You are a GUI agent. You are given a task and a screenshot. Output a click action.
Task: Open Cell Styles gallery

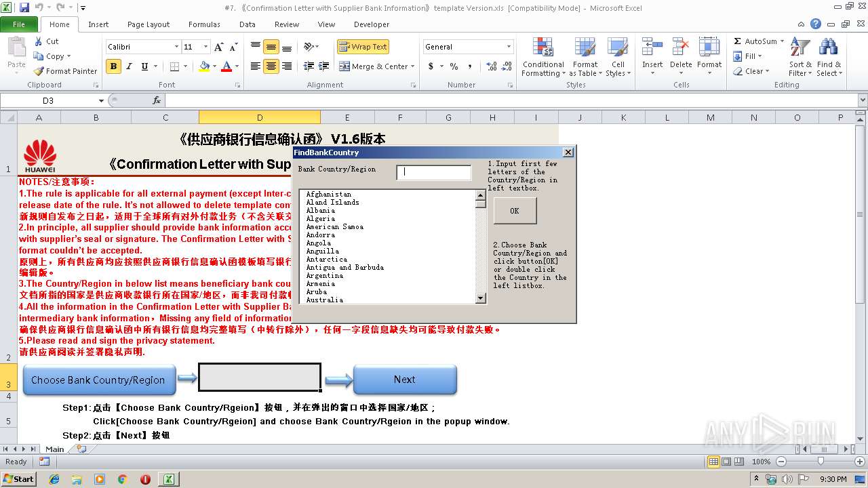[617, 57]
